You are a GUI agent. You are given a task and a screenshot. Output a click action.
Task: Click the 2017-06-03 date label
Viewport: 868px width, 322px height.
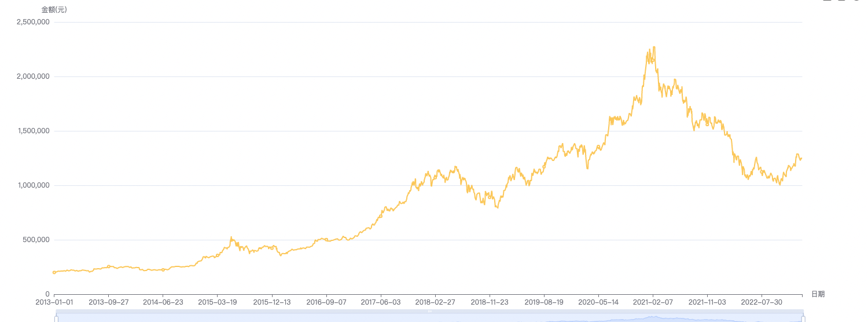coord(381,302)
